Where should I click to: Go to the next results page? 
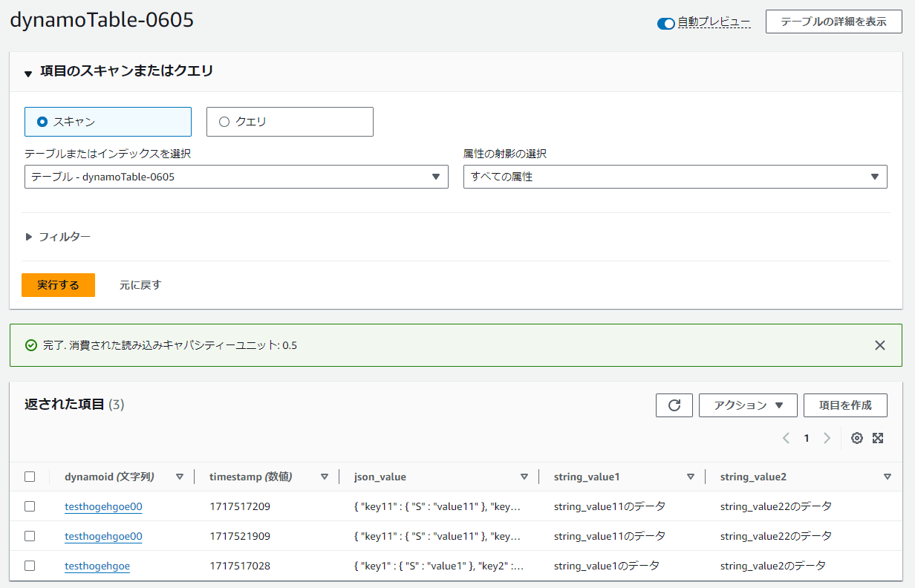[x=827, y=439]
